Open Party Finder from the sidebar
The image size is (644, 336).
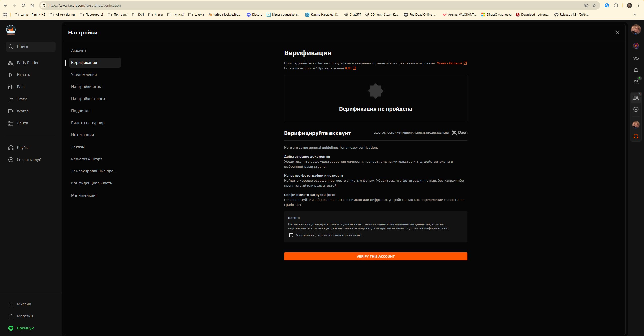coord(27,63)
